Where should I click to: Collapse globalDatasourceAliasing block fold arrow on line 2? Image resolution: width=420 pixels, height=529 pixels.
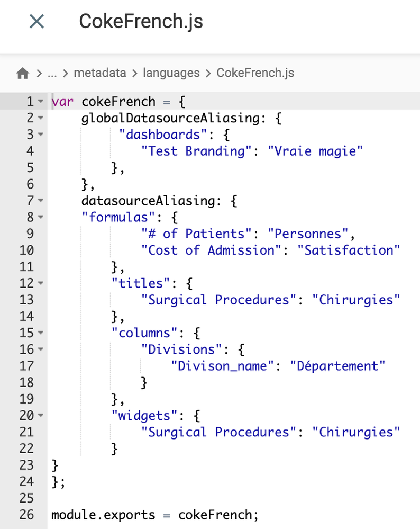click(x=41, y=118)
